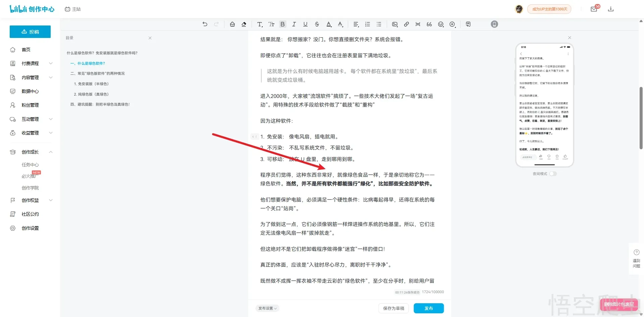Toggle the mobile preview phone button
644x317 pixels.
(x=494, y=24)
